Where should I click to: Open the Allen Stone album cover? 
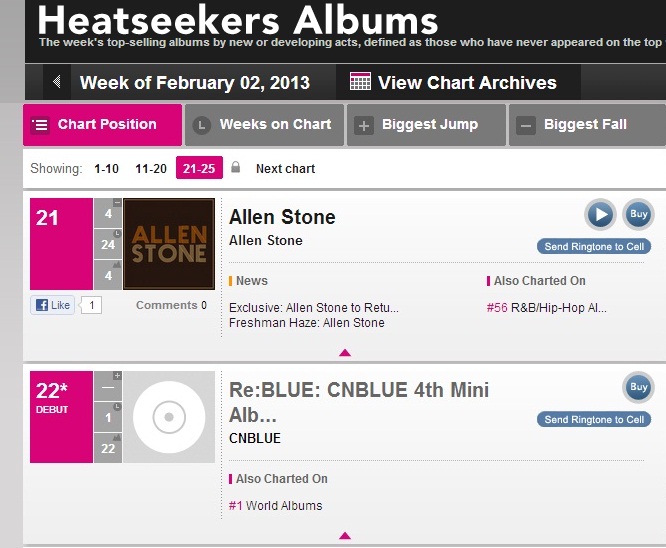[x=169, y=244]
